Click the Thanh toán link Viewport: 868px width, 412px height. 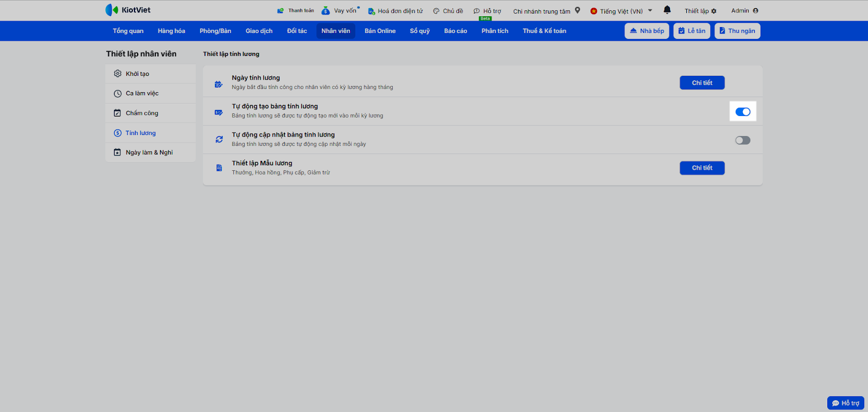tap(301, 11)
